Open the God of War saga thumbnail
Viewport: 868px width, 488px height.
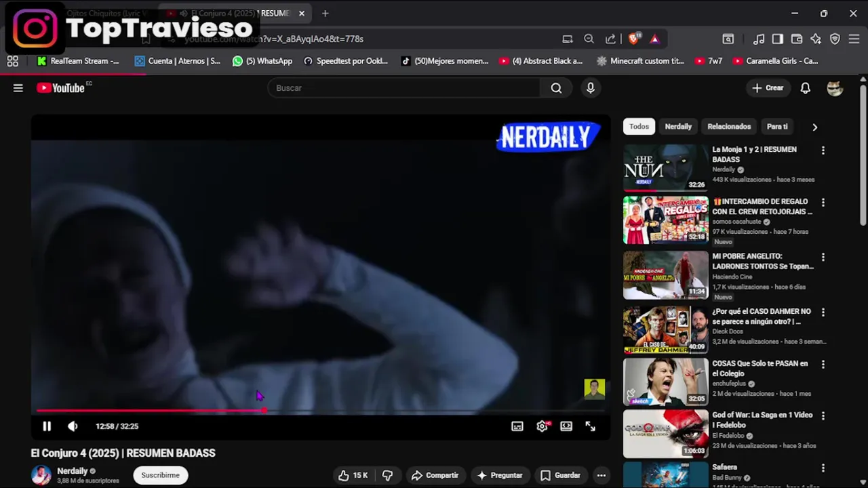[x=665, y=434]
